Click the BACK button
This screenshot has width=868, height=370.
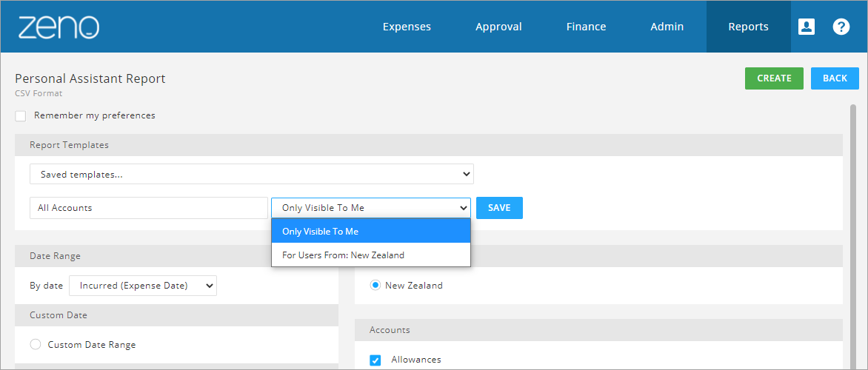tap(835, 78)
